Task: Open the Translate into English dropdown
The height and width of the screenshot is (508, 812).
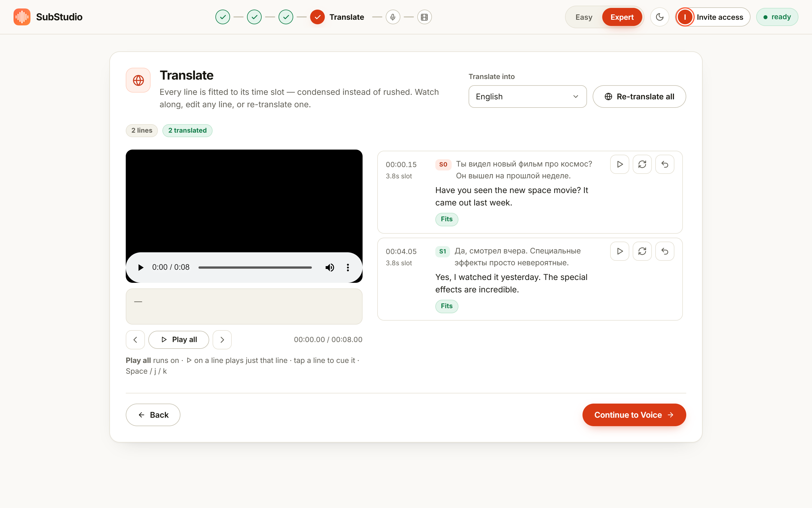Action: pyautogui.click(x=528, y=97)
